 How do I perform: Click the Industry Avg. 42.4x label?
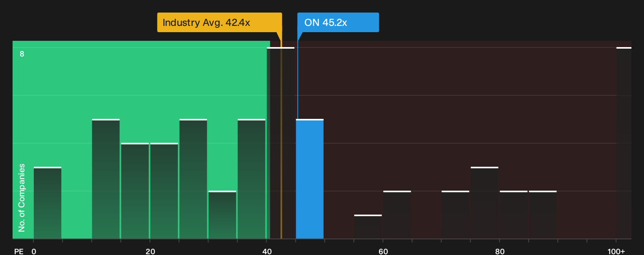pyautogui.click(x=220, y=22)
